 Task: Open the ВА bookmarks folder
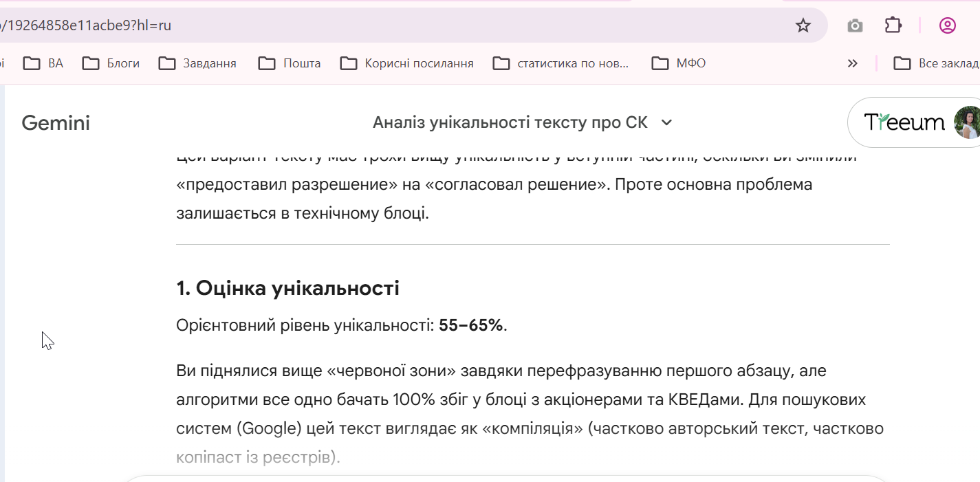pyautogui.click(x=43, y=63)
